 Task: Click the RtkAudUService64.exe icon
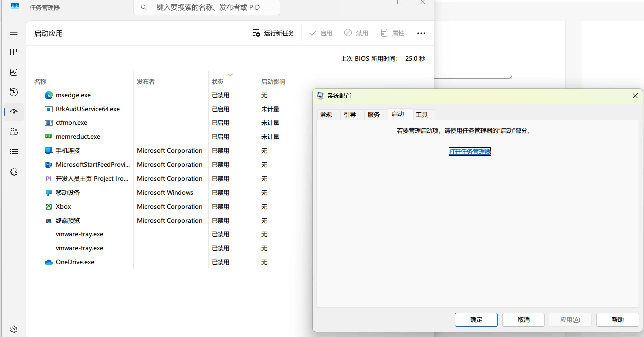[x=49, y=109]
